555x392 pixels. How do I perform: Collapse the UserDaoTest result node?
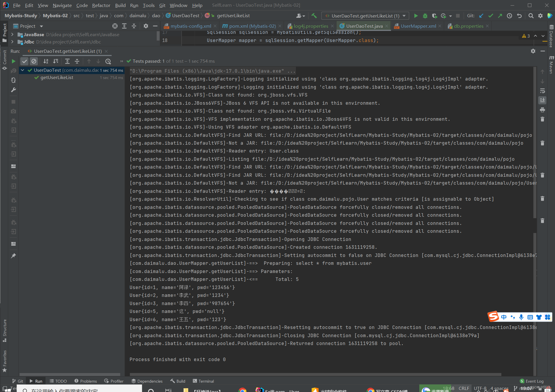click(x=22, y=70)
